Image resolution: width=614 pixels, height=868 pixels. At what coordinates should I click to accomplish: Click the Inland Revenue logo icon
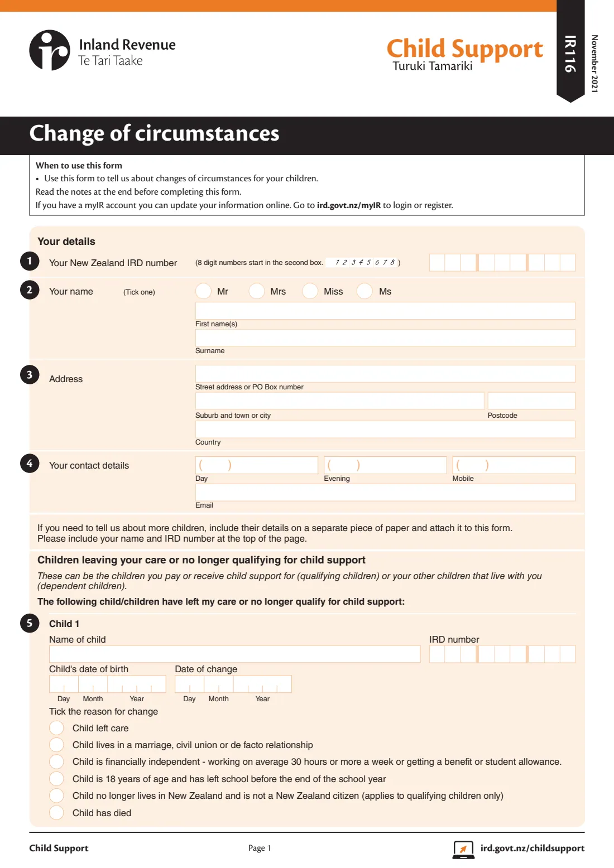(x=50, y=50)
